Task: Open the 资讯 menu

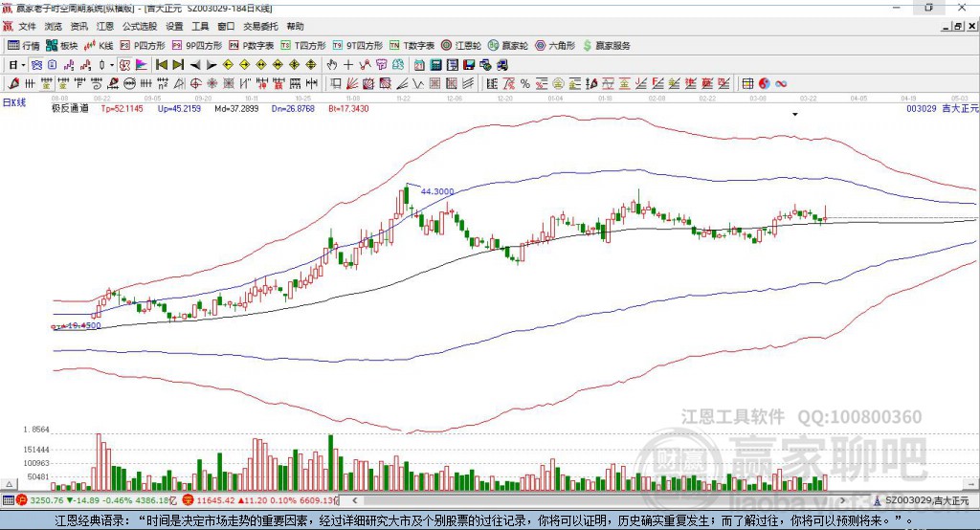Action: coord(78,26)
